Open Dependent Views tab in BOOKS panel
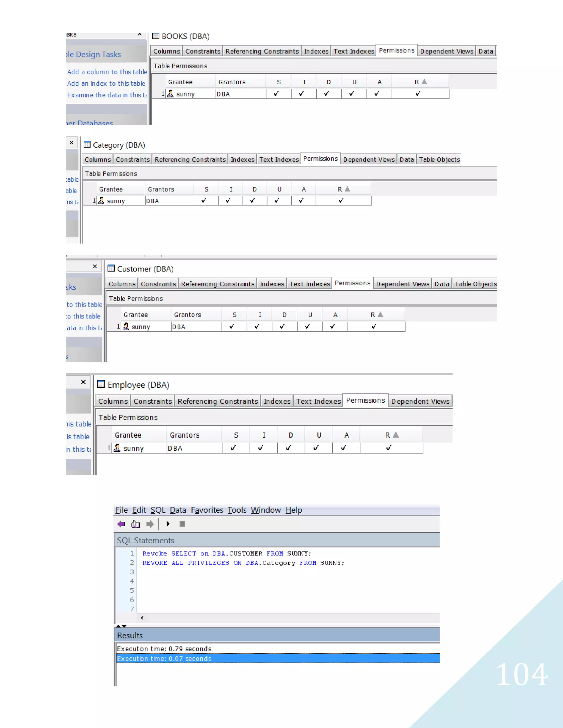The width and height of the screenshot is (563, 728). tap(447, 51)
